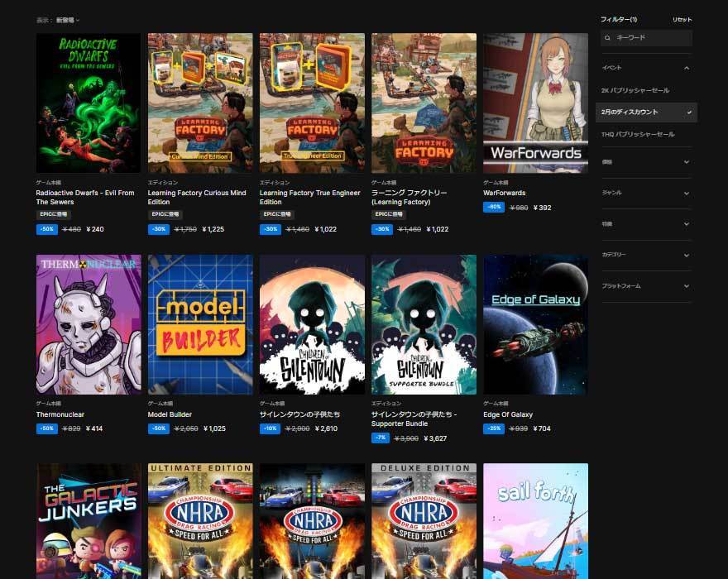Viewport: 728px width, 579px height.
Task: Open the Learning Factory True Engineer Edition cover
Action: coord(312,103)
